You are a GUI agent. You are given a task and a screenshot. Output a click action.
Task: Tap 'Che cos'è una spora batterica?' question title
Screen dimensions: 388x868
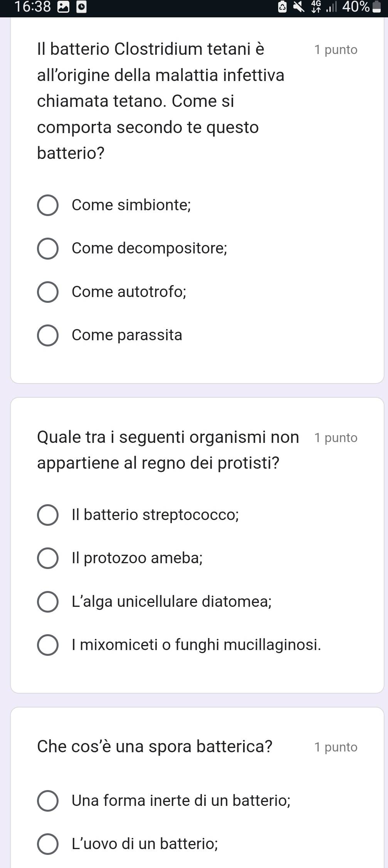(155, 746)
